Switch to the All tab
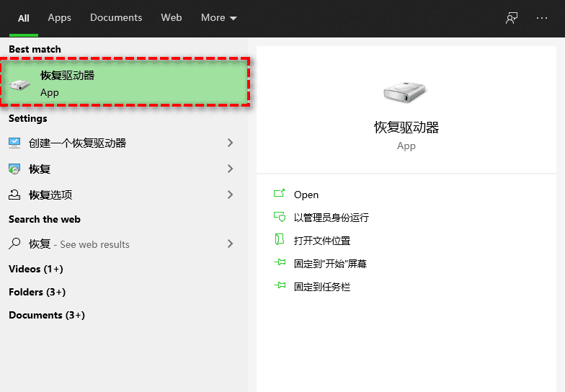 coord(23,18)
